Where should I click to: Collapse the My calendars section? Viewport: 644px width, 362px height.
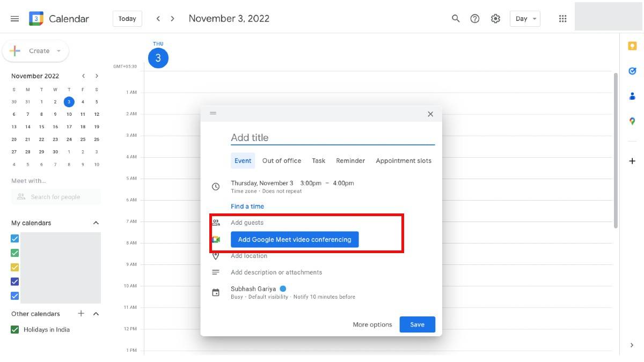click(x=96, y=223)
